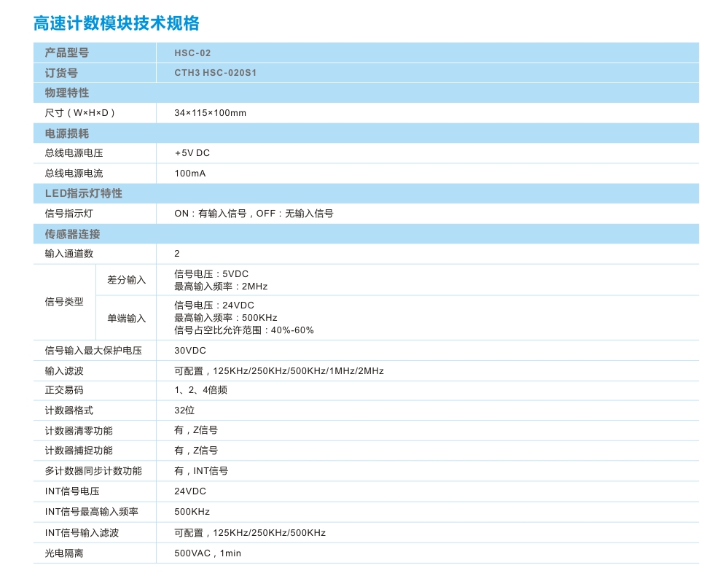Select the +5V DC bus voltage value
The height and width of the screenshot is (576, 728).
192,153
